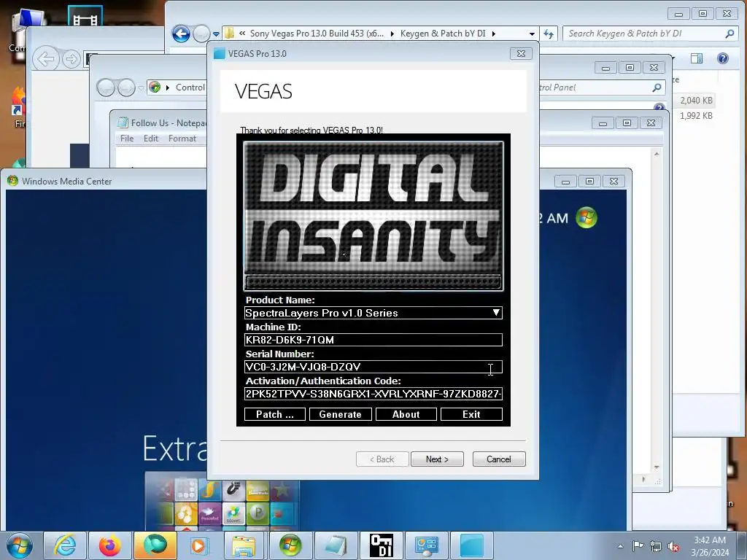Open network tray icon
The height and width of the screenshot is (560, 747).
click(x=656, y=546)
